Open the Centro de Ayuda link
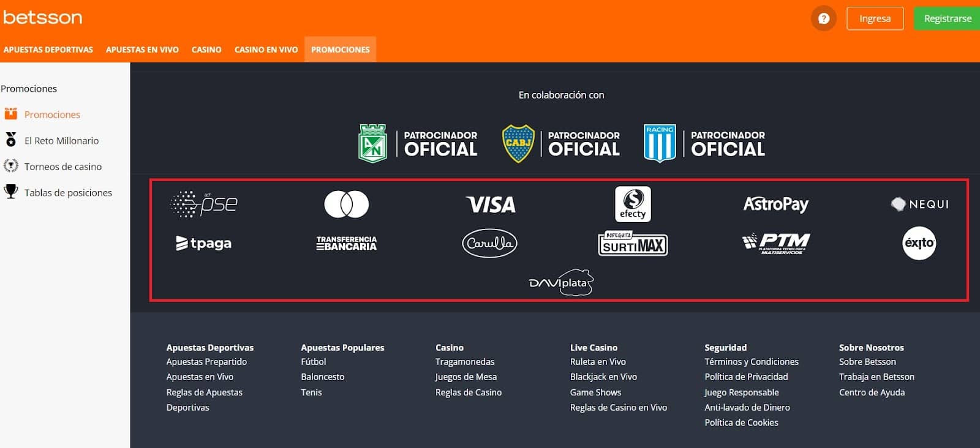980x448 pixels. pyautogui.click(x=872, y=392)
